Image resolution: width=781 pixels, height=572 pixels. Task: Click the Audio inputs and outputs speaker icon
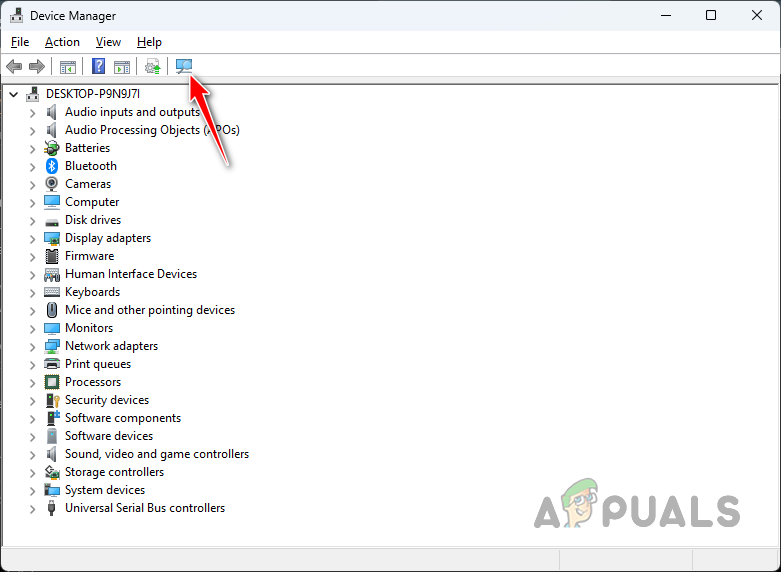51,112
